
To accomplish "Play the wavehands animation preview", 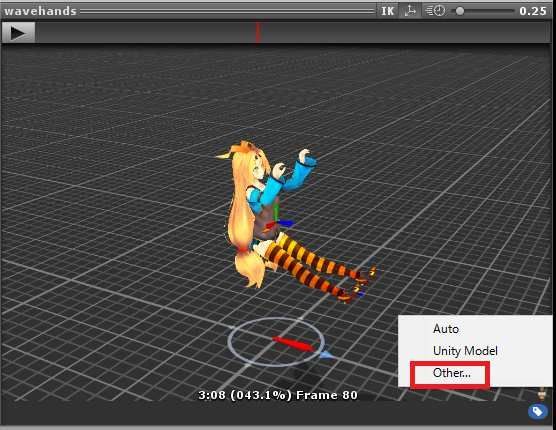I will 18,33.
